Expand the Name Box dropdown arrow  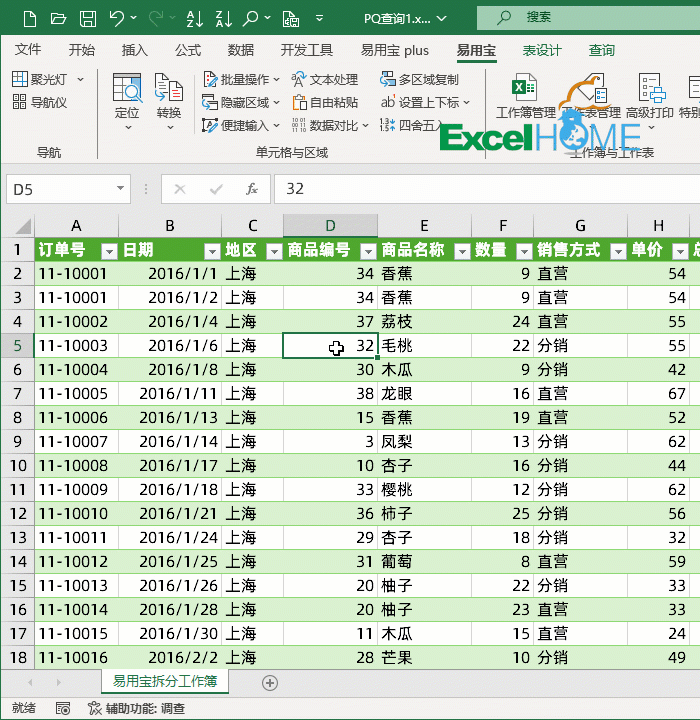pos(120,188)
